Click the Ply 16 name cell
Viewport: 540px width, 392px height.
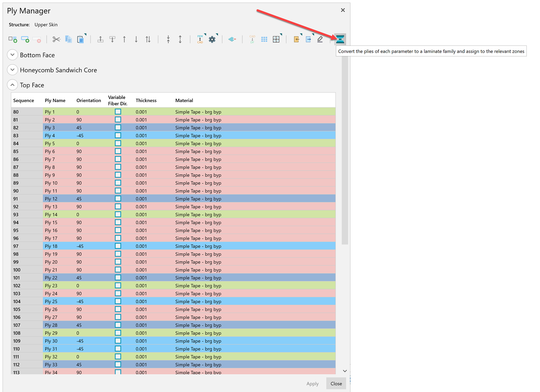(x=59, y=230)
